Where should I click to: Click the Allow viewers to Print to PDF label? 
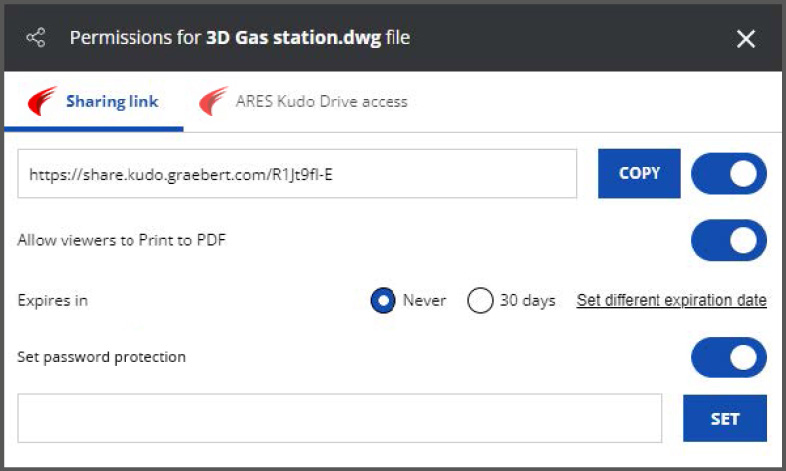pyautogui.click(x=122, y=240)
